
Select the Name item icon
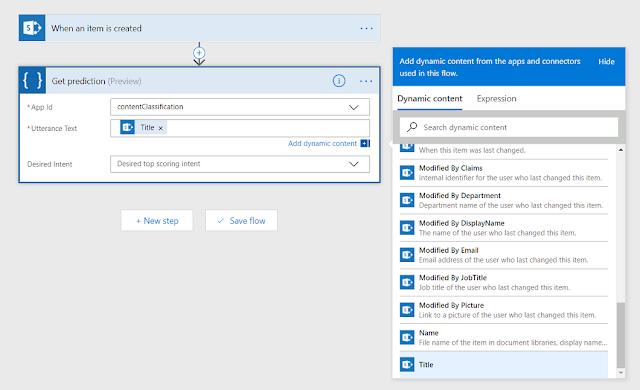[407, 337]
